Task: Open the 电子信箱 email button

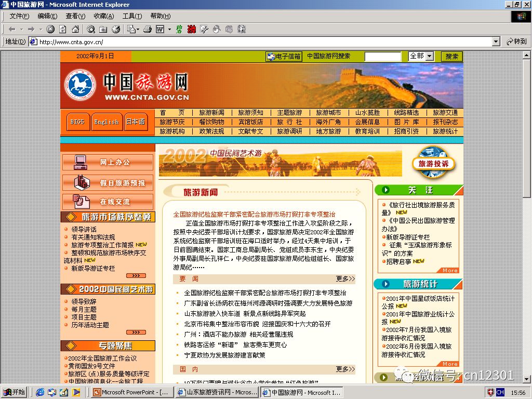Action: coord(284,56)
